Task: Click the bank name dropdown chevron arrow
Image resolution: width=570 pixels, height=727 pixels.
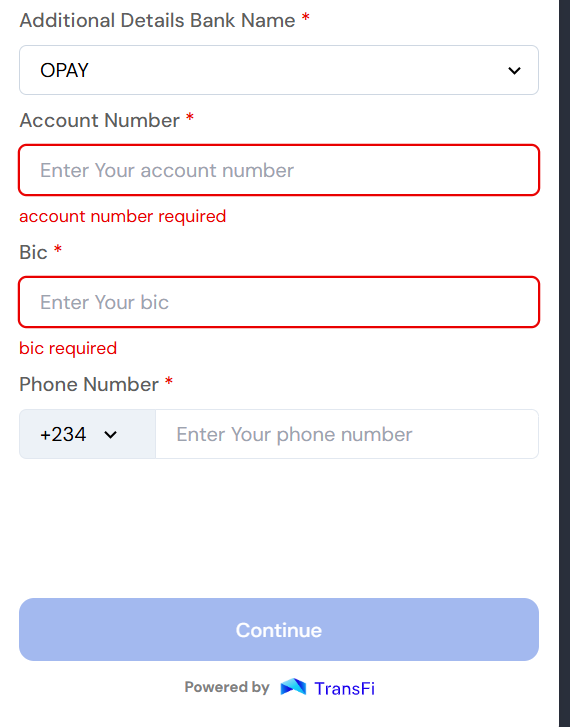Action: point(514,70)
